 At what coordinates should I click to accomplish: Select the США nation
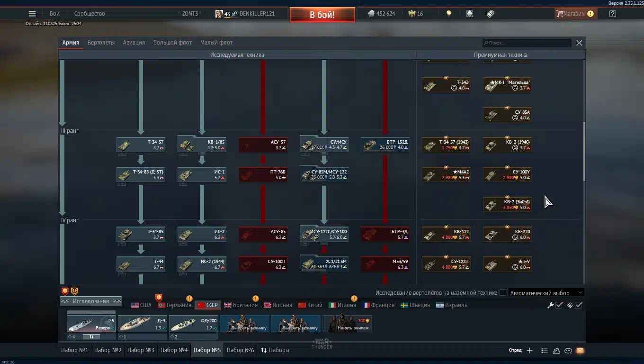pyautogui.click(x=141, y=305)
